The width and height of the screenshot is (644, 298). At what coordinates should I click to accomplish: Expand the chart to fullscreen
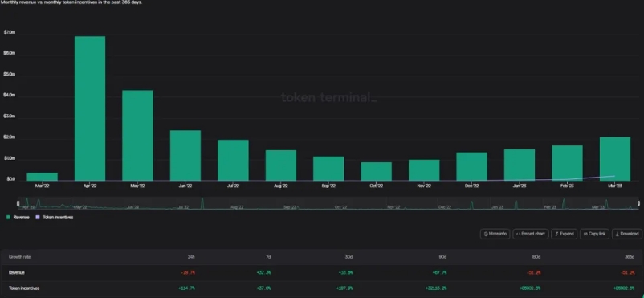564,234
